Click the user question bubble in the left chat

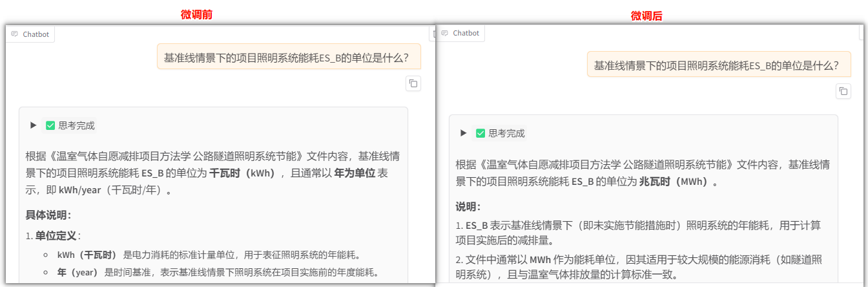point(289,58)
